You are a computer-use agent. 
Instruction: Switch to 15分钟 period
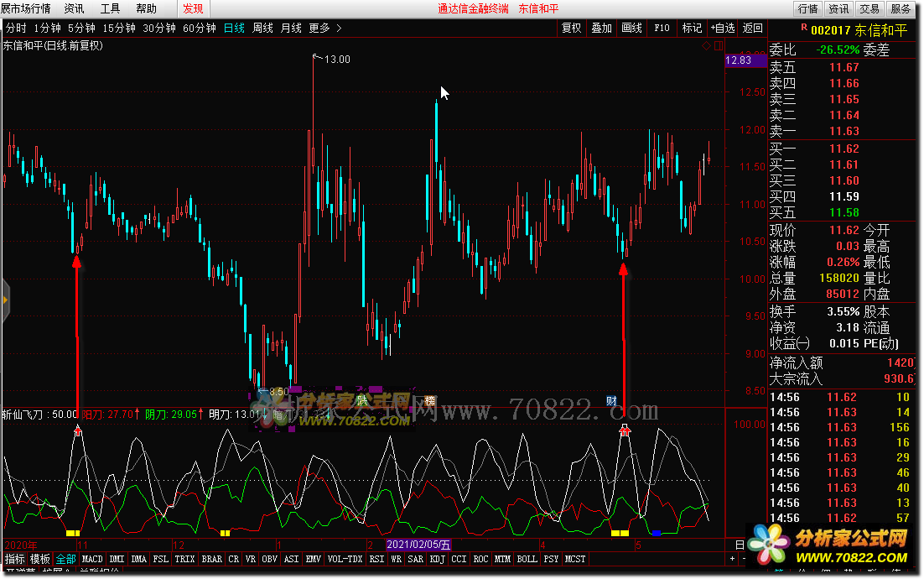[119, 28]
